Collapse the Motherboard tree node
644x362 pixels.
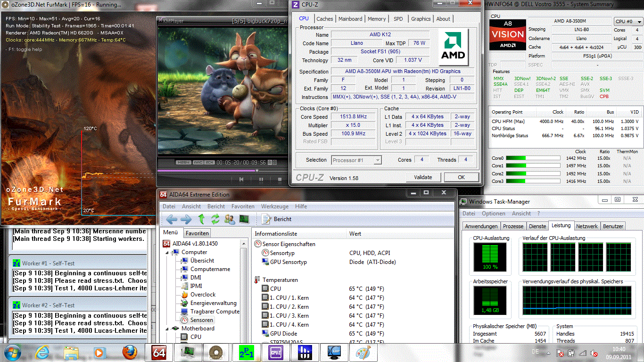(167, 329)
